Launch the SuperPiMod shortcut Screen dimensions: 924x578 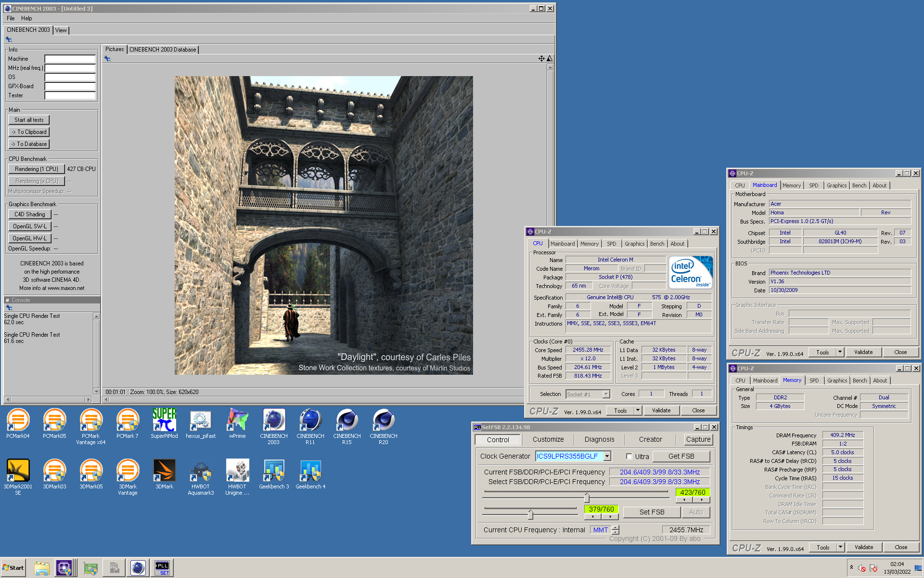[x=164, y=423]
